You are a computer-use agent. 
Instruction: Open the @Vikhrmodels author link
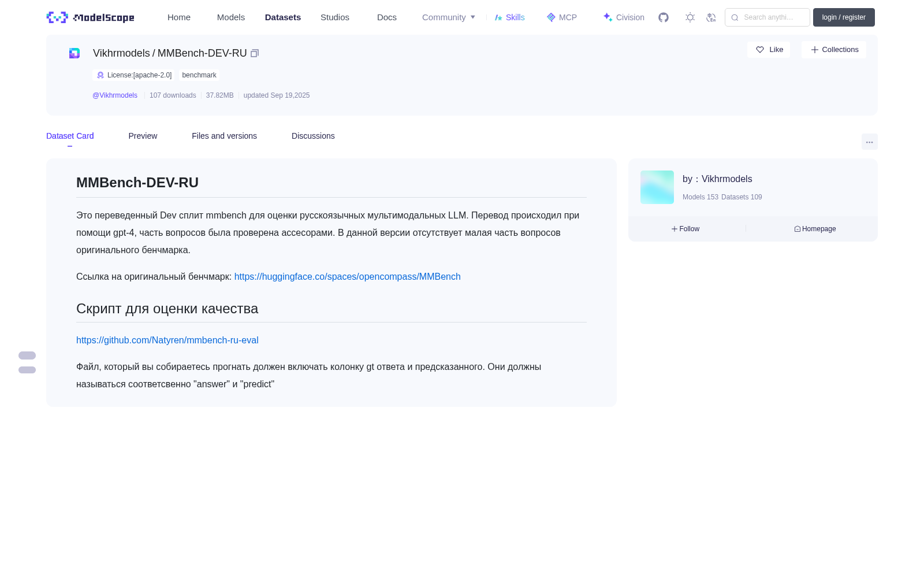pos(115,95)
